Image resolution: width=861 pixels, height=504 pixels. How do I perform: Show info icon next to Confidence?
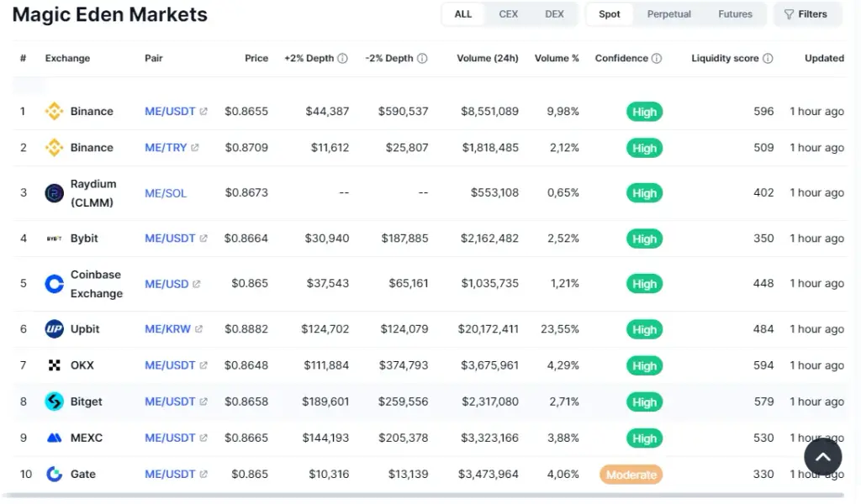click(657, 58)
